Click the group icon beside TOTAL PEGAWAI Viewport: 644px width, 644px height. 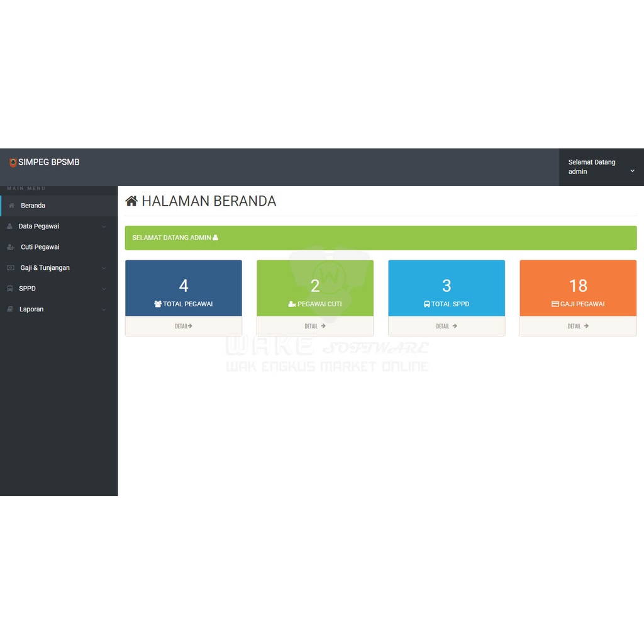(x=158, y=304)
